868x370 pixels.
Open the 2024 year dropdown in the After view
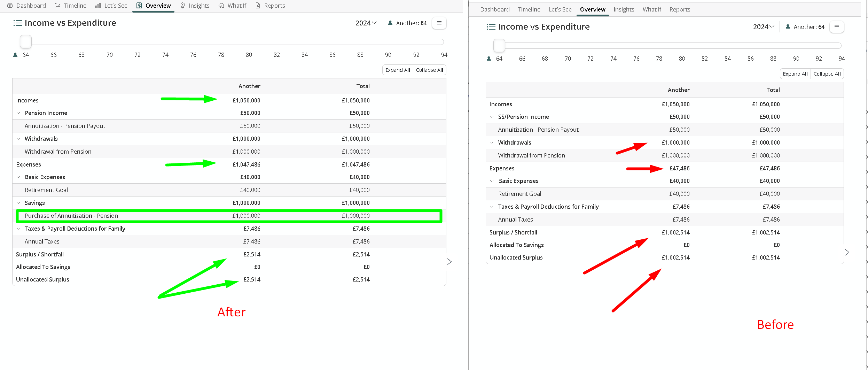366,23
